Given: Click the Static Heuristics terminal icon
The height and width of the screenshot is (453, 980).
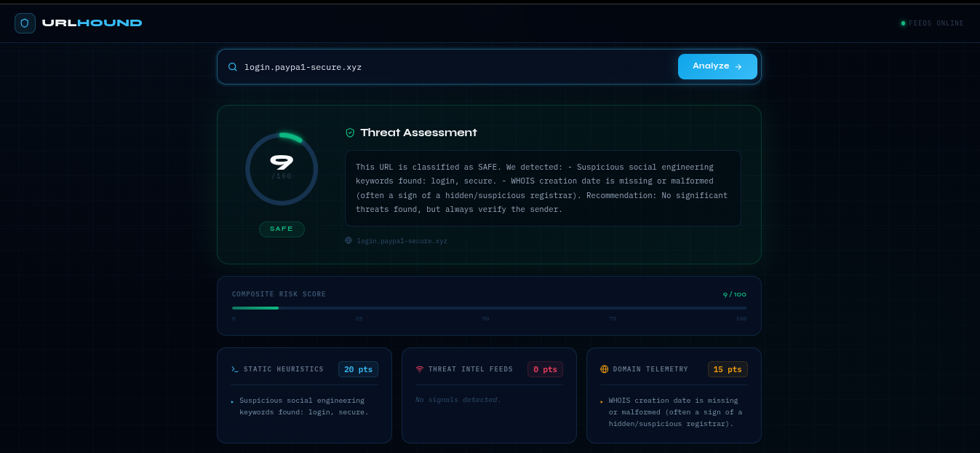Looking at the screenshot, I should point(235,369).
